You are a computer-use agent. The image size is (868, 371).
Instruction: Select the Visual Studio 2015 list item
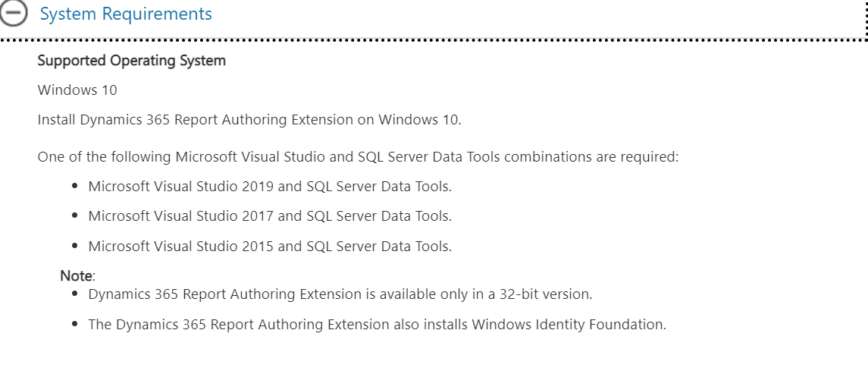click(270, 246)
